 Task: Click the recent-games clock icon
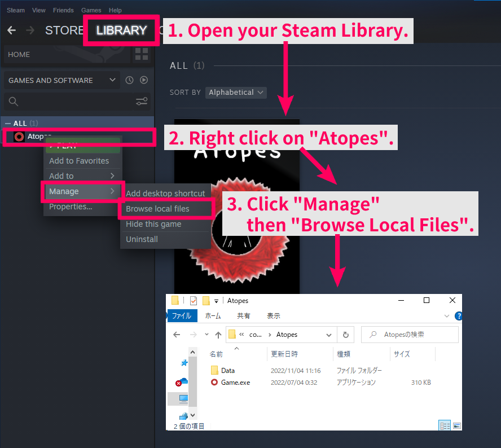pos(129,80)
